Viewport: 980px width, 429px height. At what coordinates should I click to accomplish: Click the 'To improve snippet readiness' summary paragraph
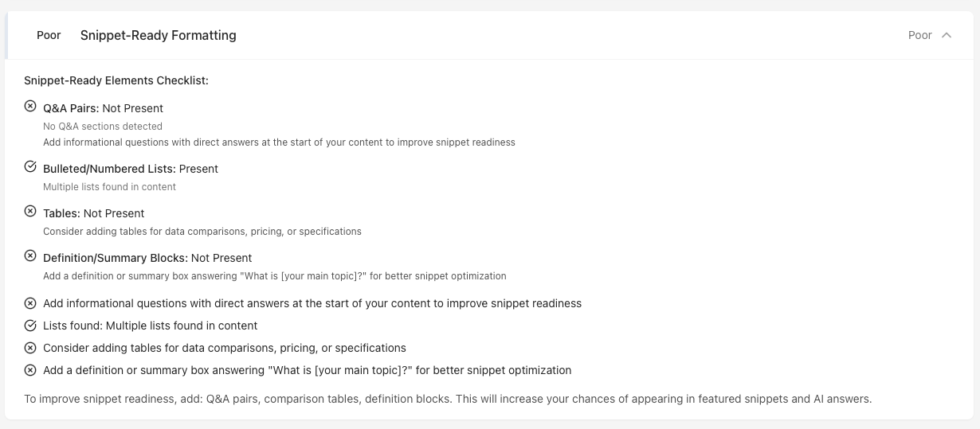click(x=448, y=399)
